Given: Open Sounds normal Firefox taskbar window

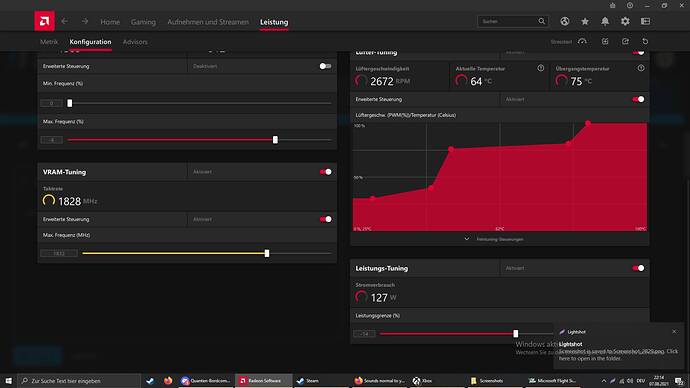Looking at the screenshot, I should pos(379,381).
